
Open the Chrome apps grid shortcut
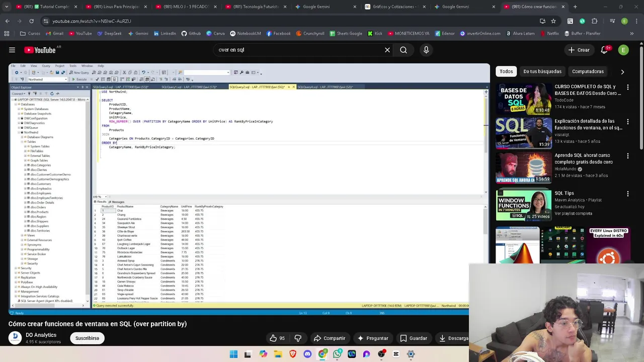coord(7,34)
